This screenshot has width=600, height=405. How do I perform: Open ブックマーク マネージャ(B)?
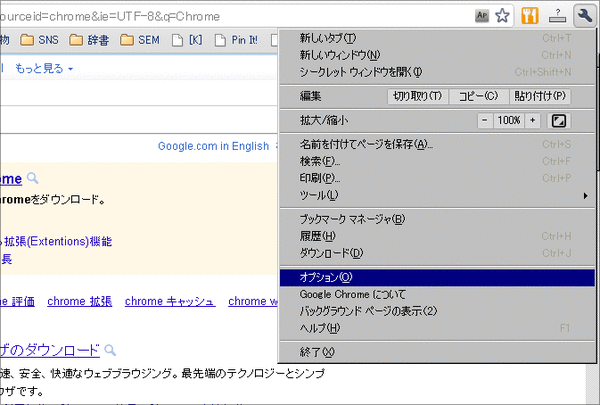pos(437,219)
